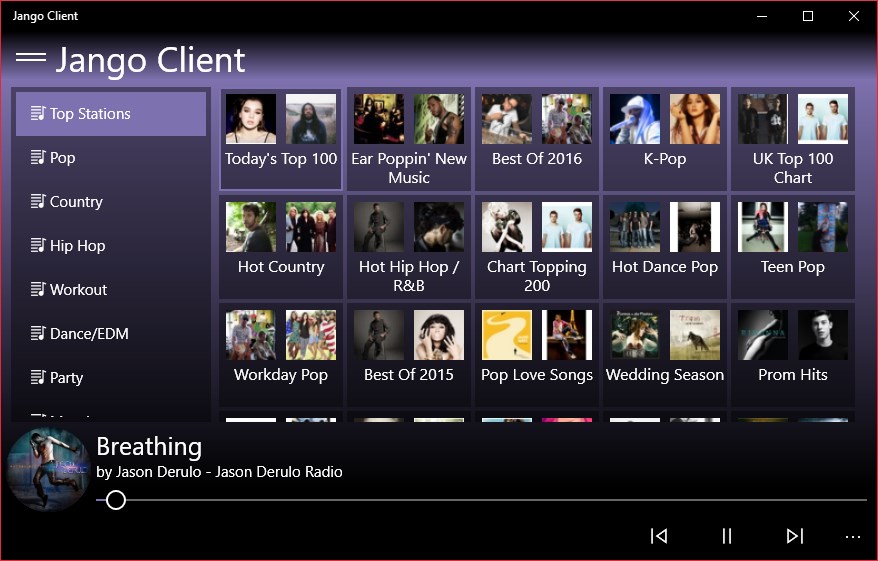
Task: Minimize the Jango Client window
Action: click(x=762, y=16)
